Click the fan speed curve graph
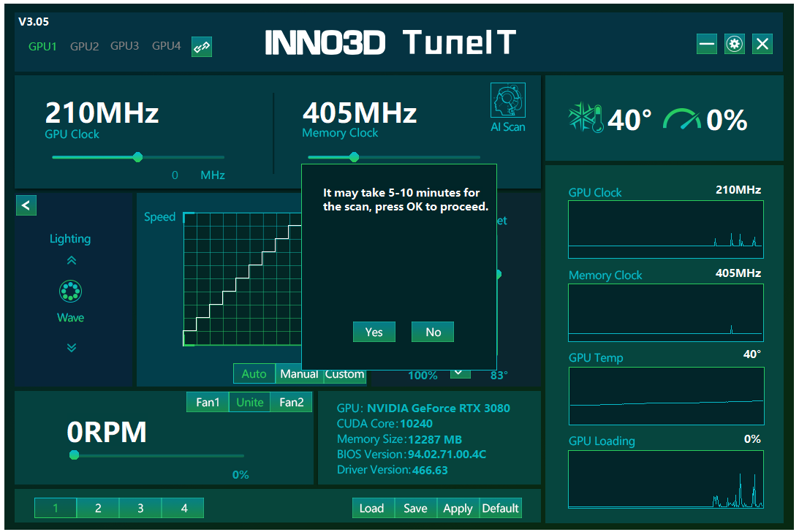799x532 pixels. tap(243, 279)
